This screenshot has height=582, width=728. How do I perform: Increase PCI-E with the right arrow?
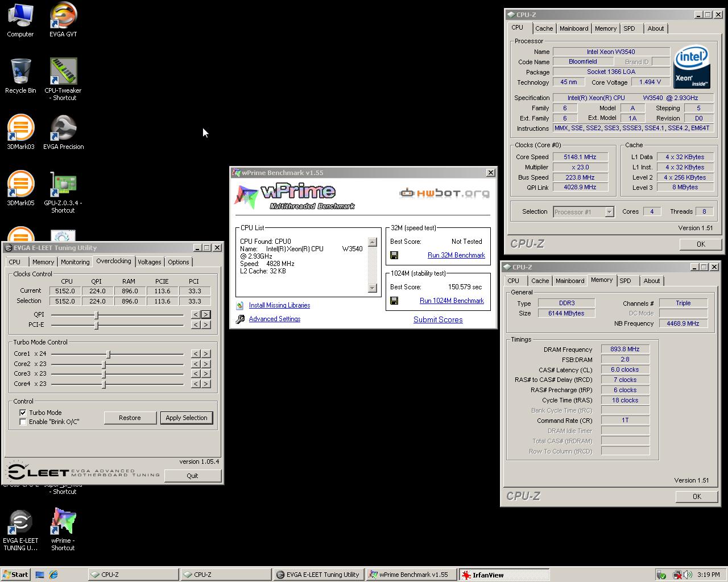pos(205,325)
